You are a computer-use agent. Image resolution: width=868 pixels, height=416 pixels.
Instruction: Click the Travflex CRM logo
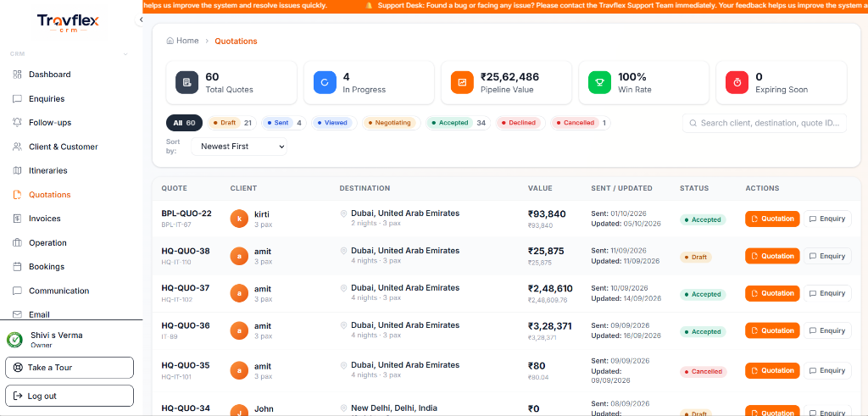(x=68, y=24)
